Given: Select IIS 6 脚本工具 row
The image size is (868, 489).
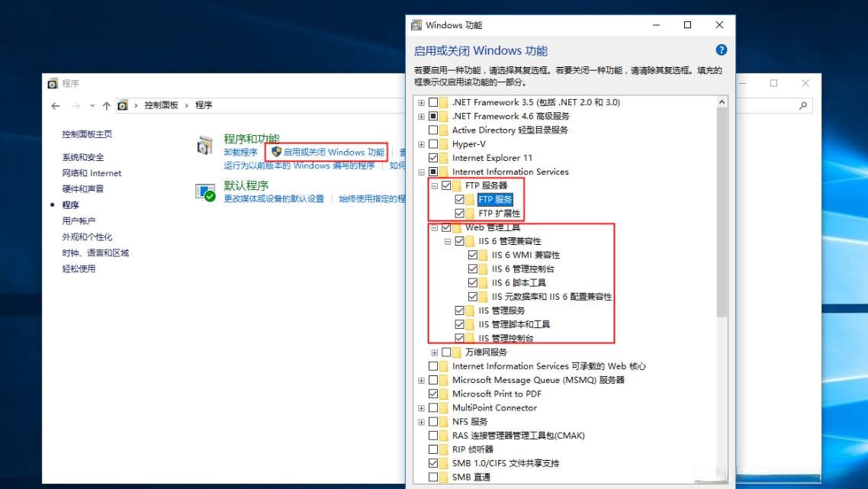Looking at the screenshot, I should coord(519,283).
